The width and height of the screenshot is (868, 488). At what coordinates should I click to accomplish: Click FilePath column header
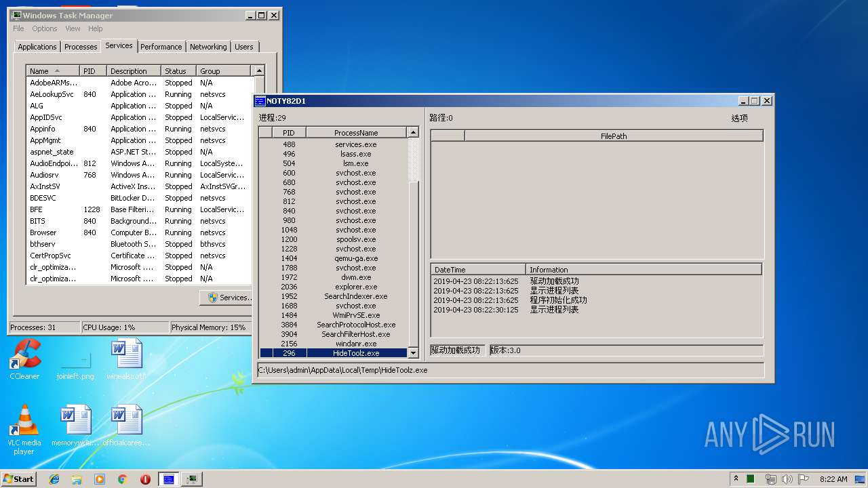pos(614,136)
